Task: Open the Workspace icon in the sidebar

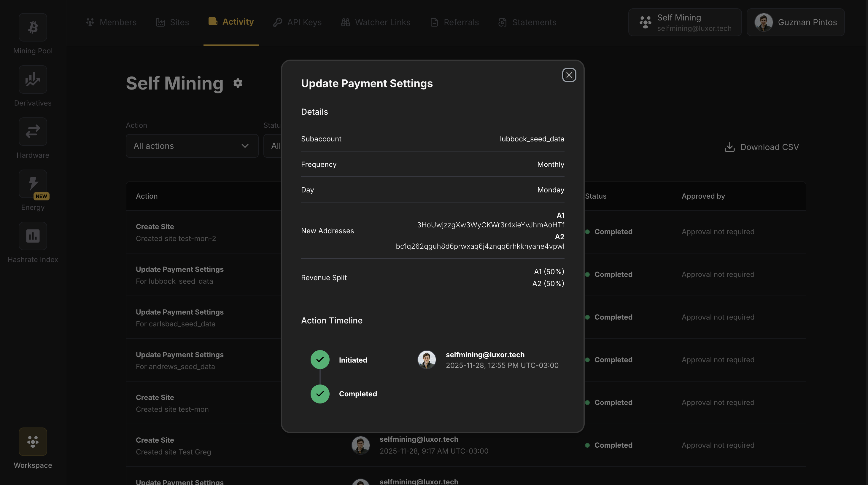Action: point(33,441)
